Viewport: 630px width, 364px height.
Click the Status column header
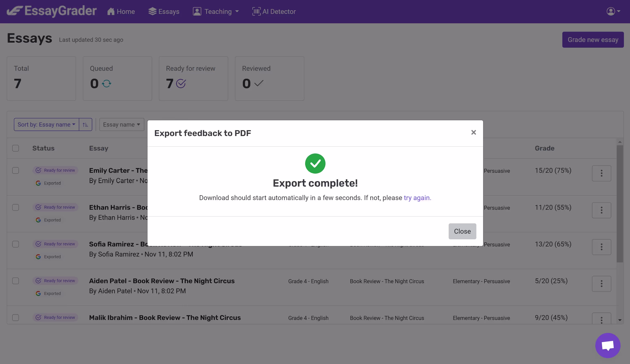[43, 148]
